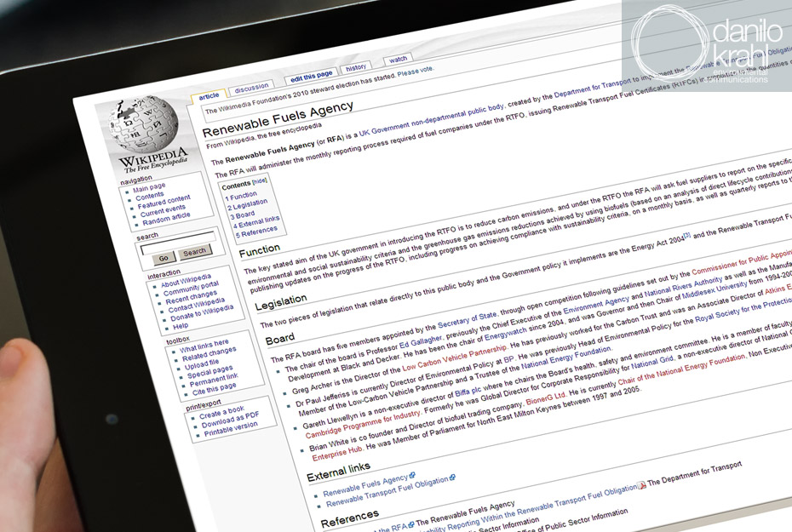Open Special pages

pos(210,371)
